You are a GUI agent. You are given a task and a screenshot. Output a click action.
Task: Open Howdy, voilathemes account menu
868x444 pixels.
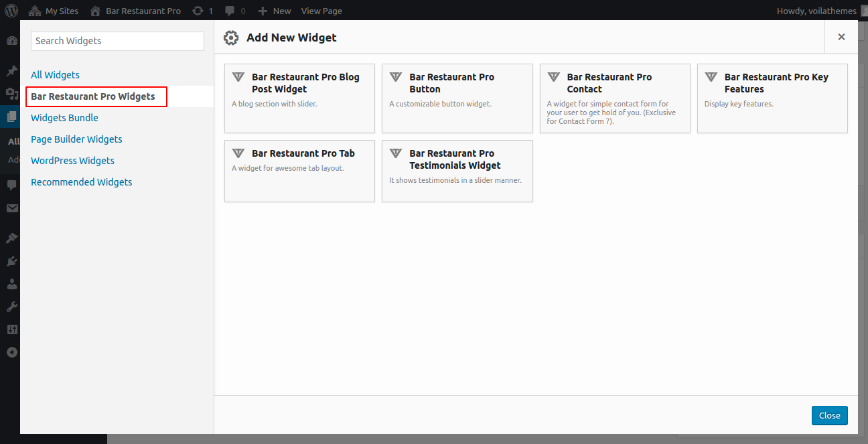point(821,11)
